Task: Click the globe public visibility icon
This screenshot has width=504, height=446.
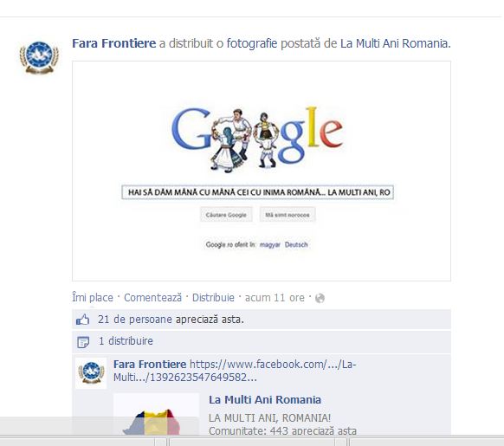Action: (320, 298)
